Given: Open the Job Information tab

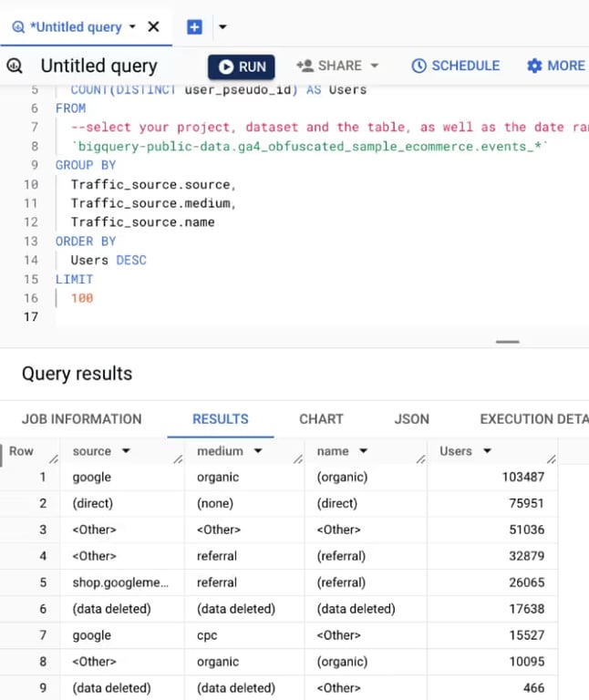Looking at the screenshot, I should pyautogui.click(x=82, y=418).
